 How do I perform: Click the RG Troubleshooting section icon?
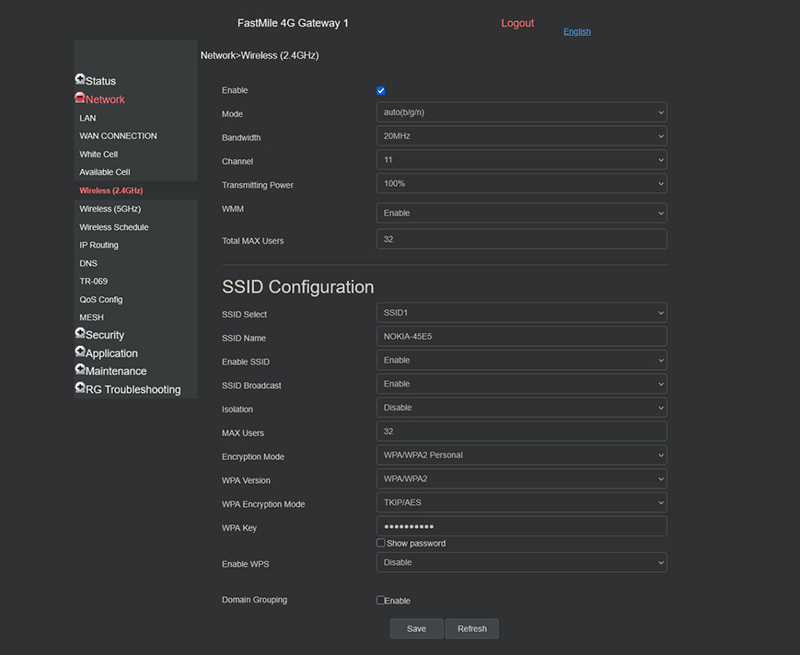[x=80, y=388]
